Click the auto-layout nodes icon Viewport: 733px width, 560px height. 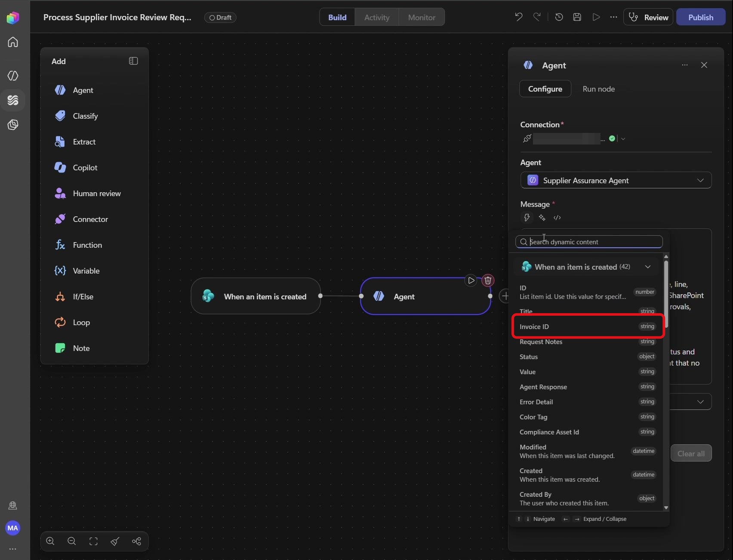coord(136,541)
